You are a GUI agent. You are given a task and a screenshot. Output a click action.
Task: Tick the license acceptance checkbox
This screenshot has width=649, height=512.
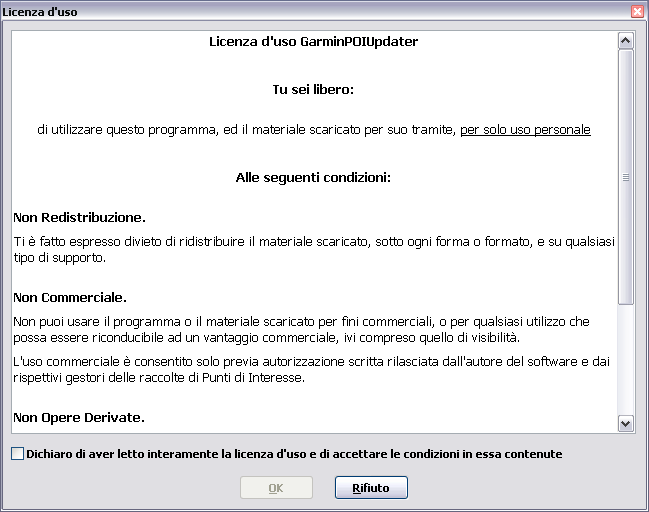[x=17, y=454]
